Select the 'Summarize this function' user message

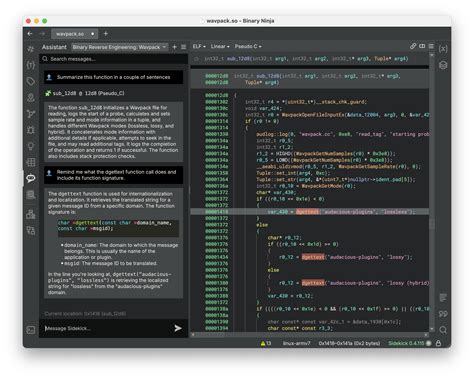coord(114,77)
